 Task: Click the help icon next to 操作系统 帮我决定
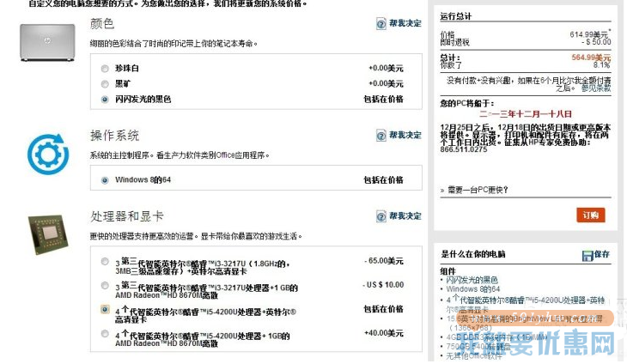coord(381,136)
